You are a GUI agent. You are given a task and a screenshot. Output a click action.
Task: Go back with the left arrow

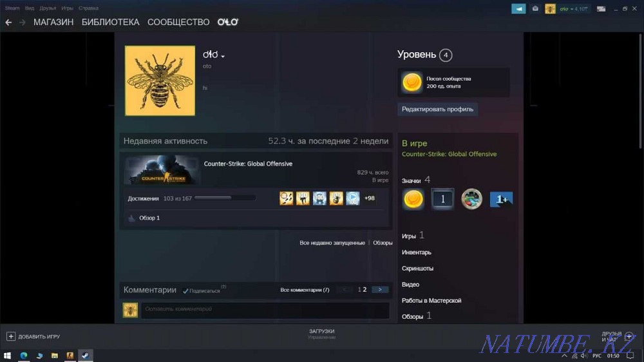(8, 22)
